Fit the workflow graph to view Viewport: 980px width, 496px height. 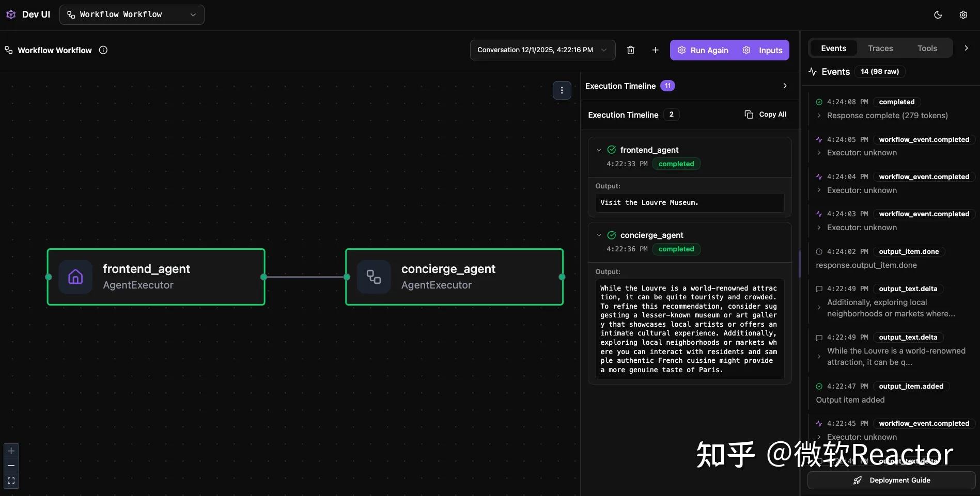pyautogui.click(x=11, y=480)
